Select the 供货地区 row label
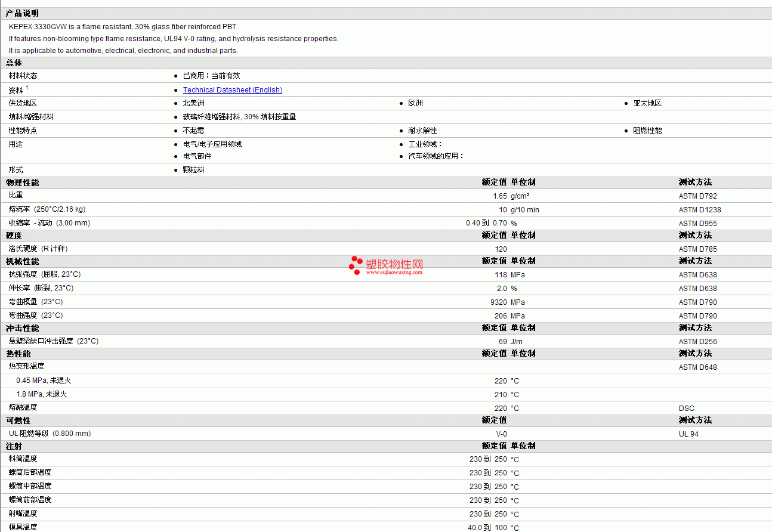This screenshot has height=532, width=772. click(23, 103)
